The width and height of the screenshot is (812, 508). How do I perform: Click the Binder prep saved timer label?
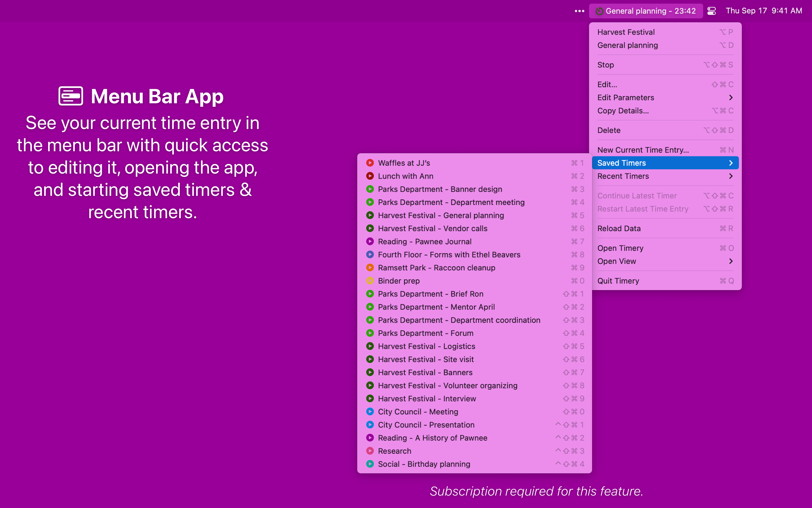(x=399, y=281)
